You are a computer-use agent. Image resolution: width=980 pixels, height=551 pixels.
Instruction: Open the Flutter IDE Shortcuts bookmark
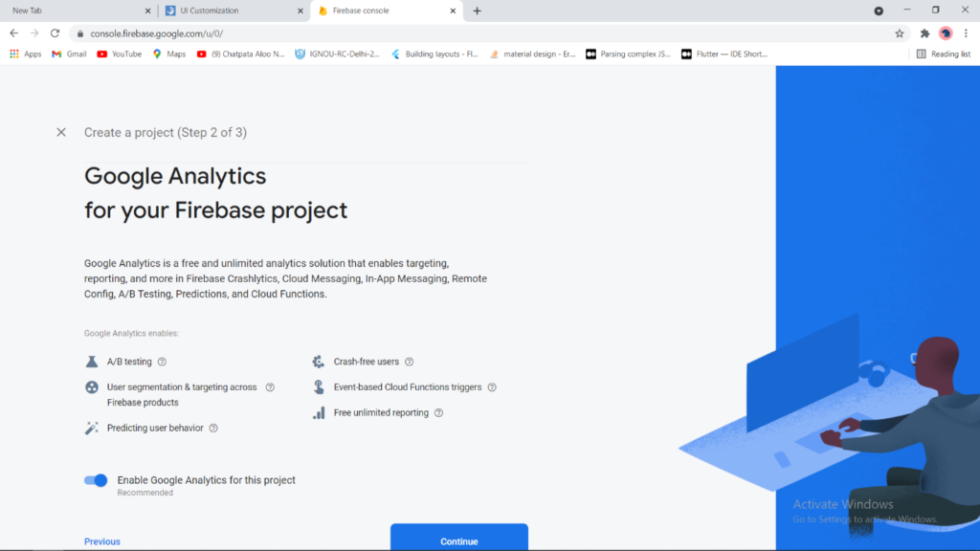pos(724,55)
